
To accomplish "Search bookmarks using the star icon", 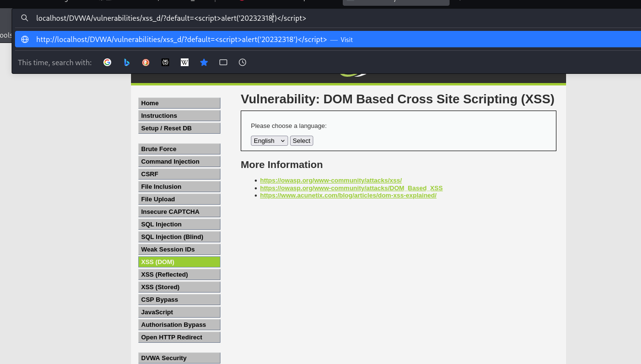I will [204, 62].
